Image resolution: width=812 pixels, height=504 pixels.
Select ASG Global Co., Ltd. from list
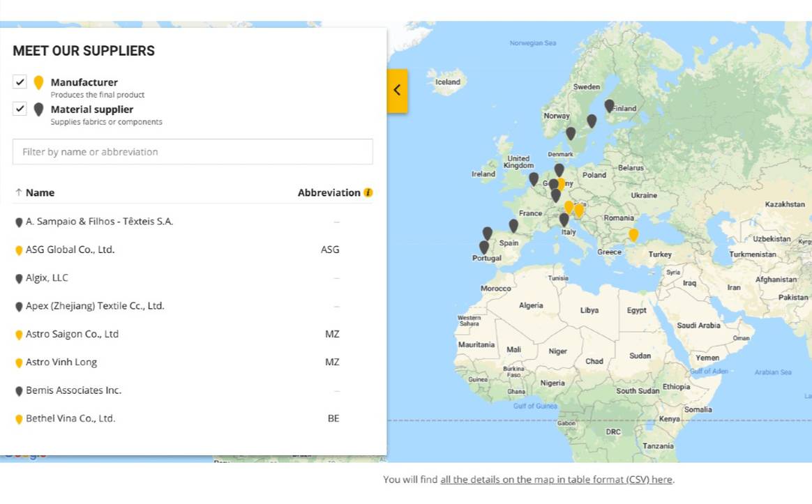pos(70,250)
